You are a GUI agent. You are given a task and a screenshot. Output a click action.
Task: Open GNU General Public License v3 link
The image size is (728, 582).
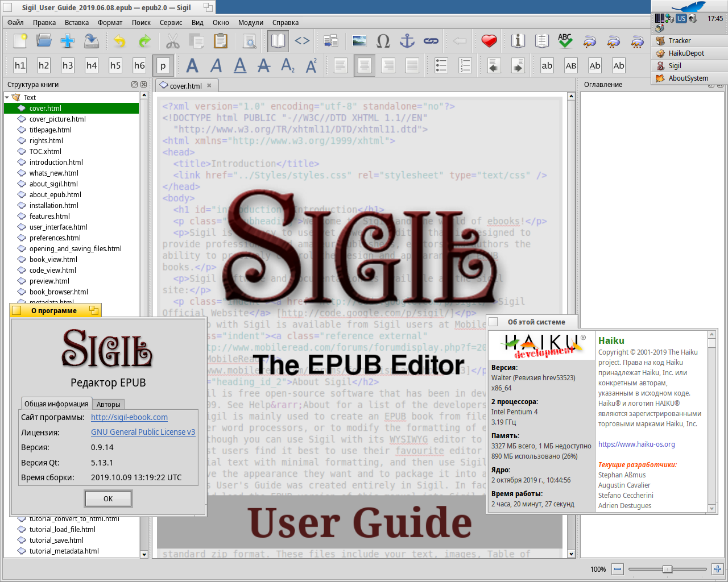pos(143,432)
